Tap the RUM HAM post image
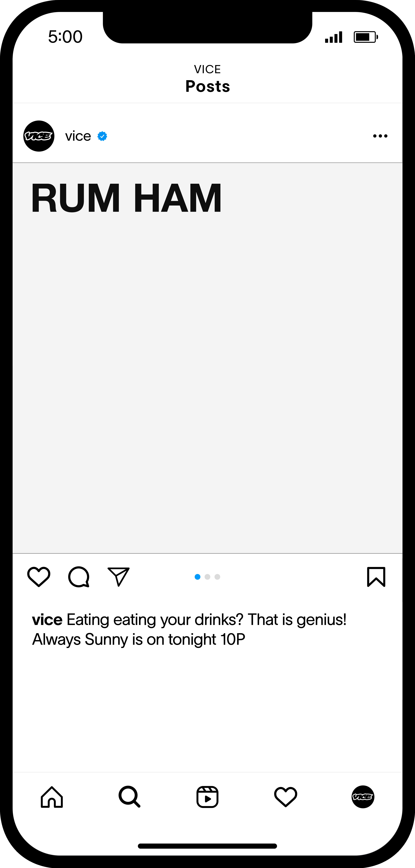Screen dimensions: 415x868 [207, 358]
